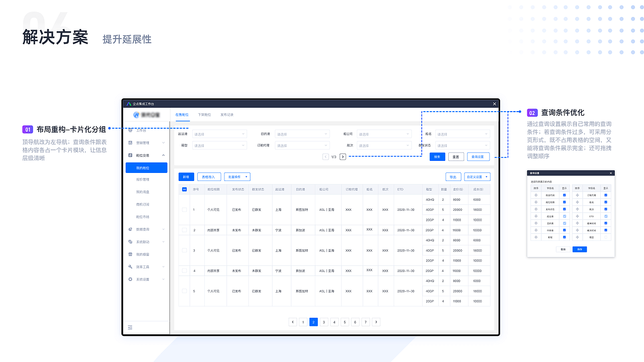Click drag handle for 发布状态 in 查询设置 dialog
The width and height of the screenshot is (644, 362).
(x=536, y=209)
